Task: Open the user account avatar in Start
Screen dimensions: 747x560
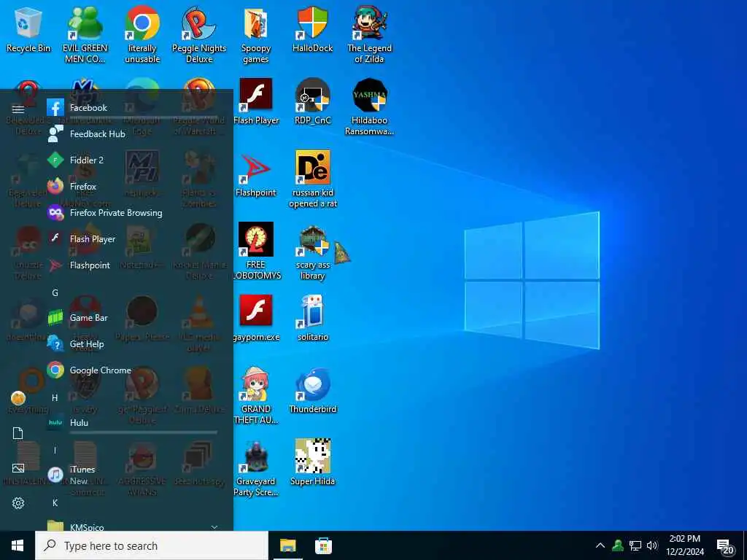Action: pos(18,397)
